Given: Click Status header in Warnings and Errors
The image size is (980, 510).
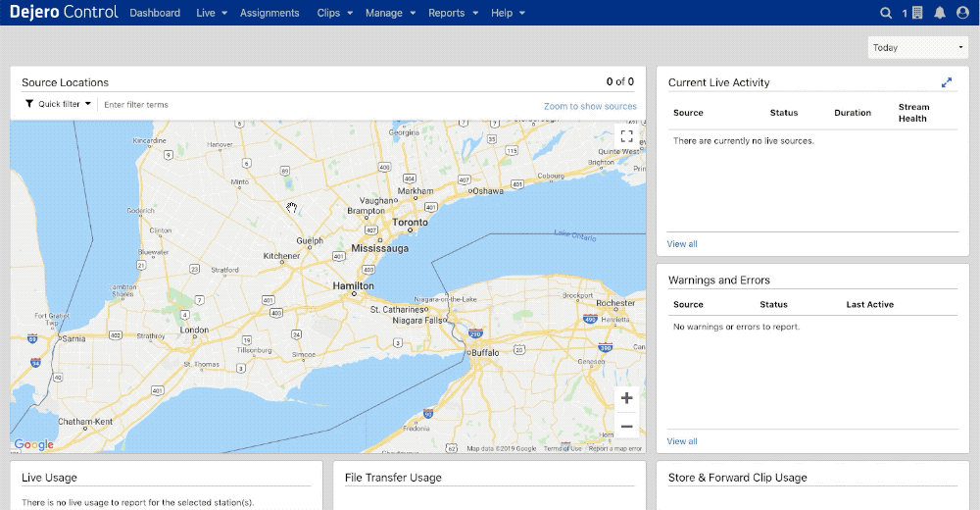Looking at the screenshot, I should coord(774,305).
